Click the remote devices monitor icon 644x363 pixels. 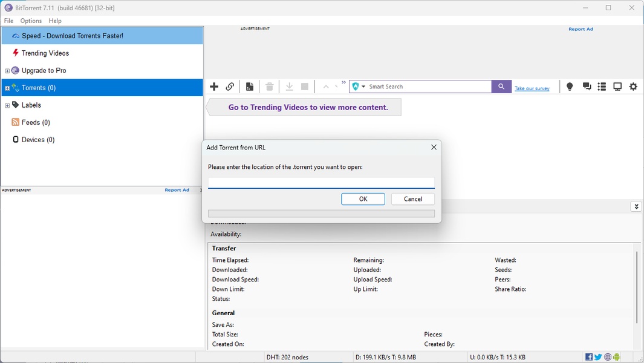(x=617, y=87)
